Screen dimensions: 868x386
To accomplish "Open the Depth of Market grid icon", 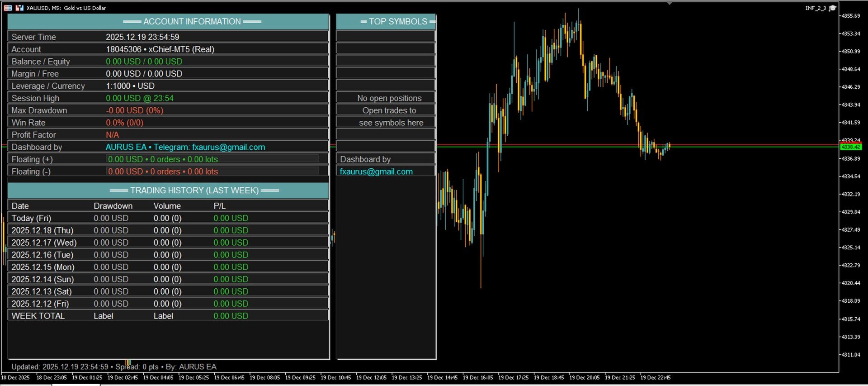I will [8, 8].
